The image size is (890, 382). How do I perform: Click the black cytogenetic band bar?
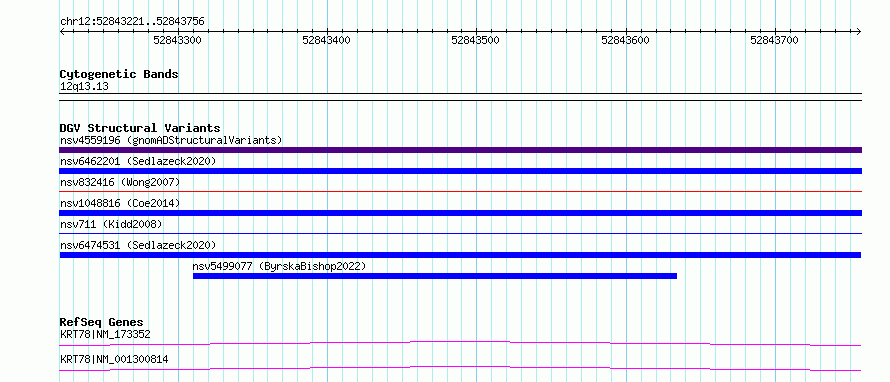460,96
